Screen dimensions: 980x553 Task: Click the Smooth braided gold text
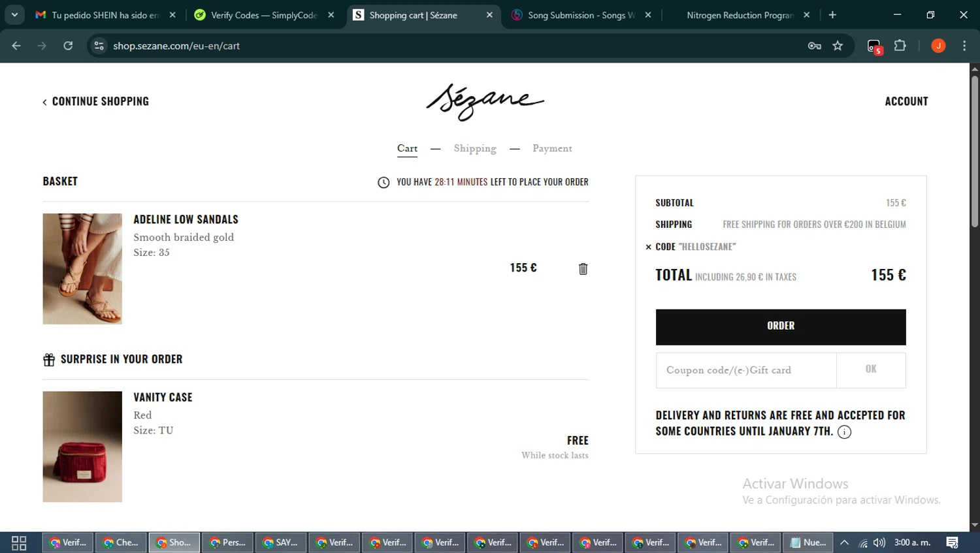click(184, 237)
